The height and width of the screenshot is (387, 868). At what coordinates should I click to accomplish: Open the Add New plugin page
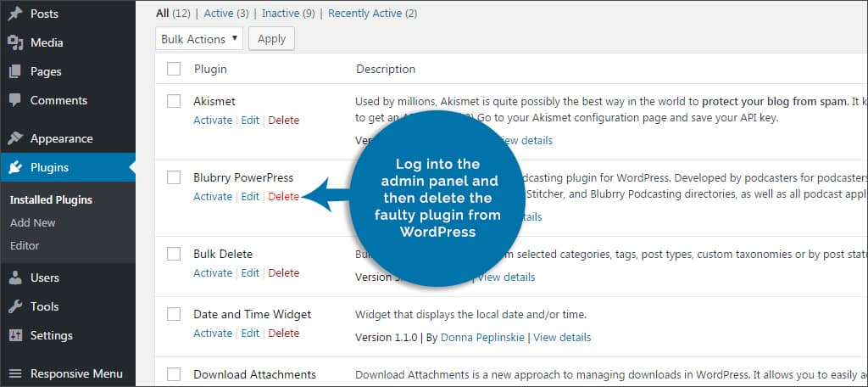click(33, 223)
